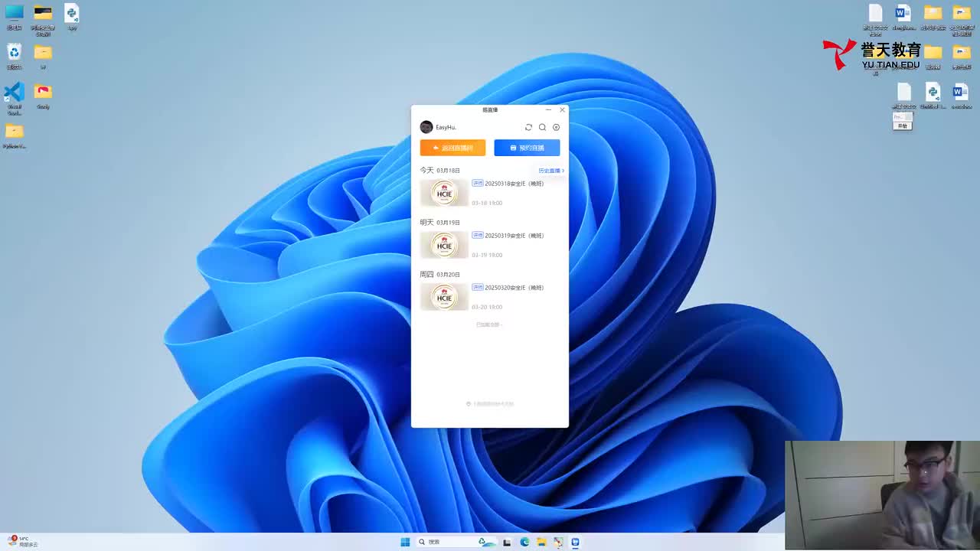
Task: Open Task View from the taskbar
Action: (x=507, y=542)
